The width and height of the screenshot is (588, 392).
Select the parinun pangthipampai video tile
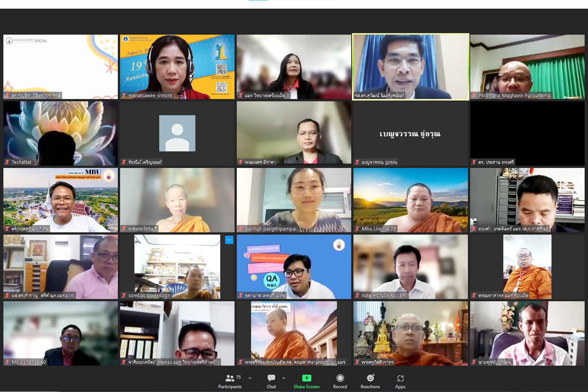coord(294,200)
